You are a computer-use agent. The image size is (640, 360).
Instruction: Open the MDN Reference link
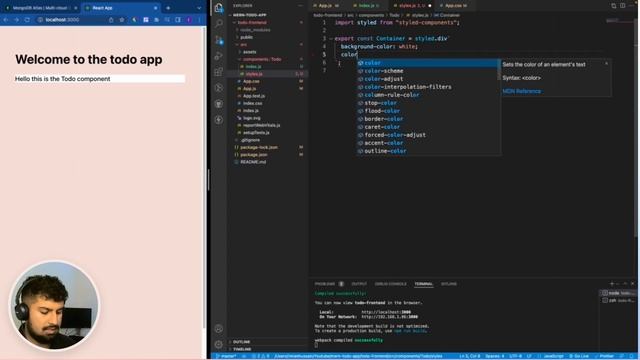[522, 91]
